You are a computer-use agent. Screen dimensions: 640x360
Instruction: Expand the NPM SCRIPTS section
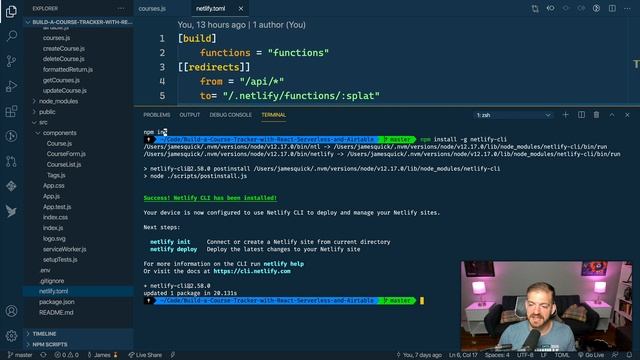(49, 344)
